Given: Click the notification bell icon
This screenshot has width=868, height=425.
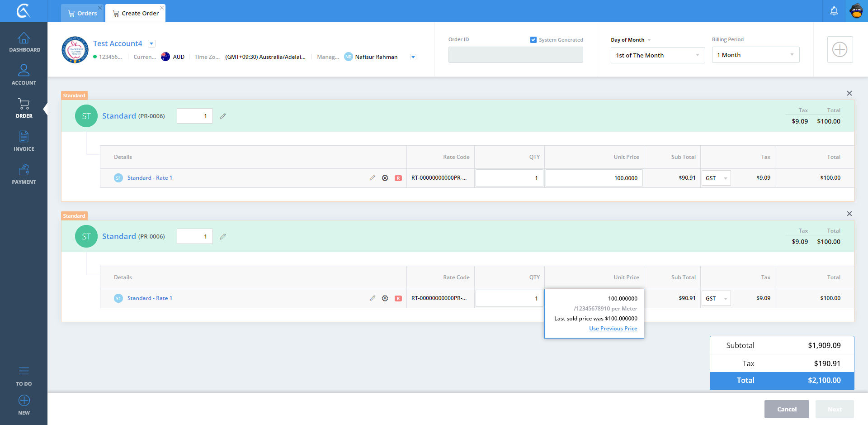Looking at the screenshot, I should click(834, 11).
